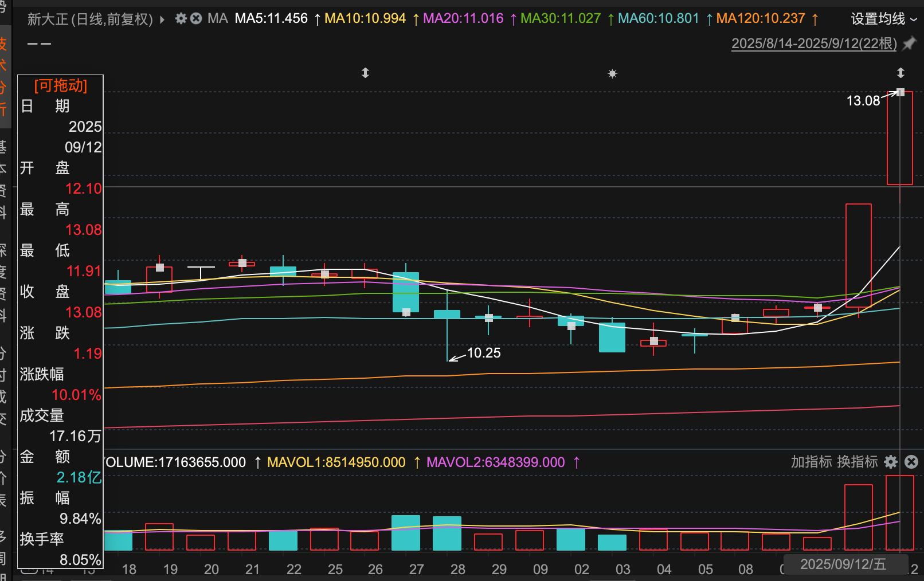924x581 pixels.
Task: Toggle the MA5 moving average line label
Action: [x=271, y=19]
